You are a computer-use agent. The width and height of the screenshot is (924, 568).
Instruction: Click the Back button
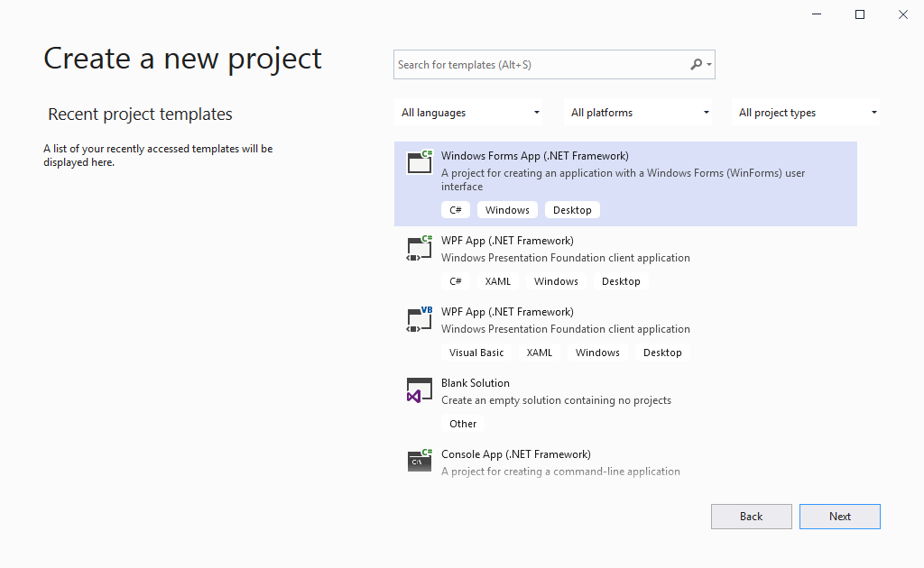click(752, 517)
